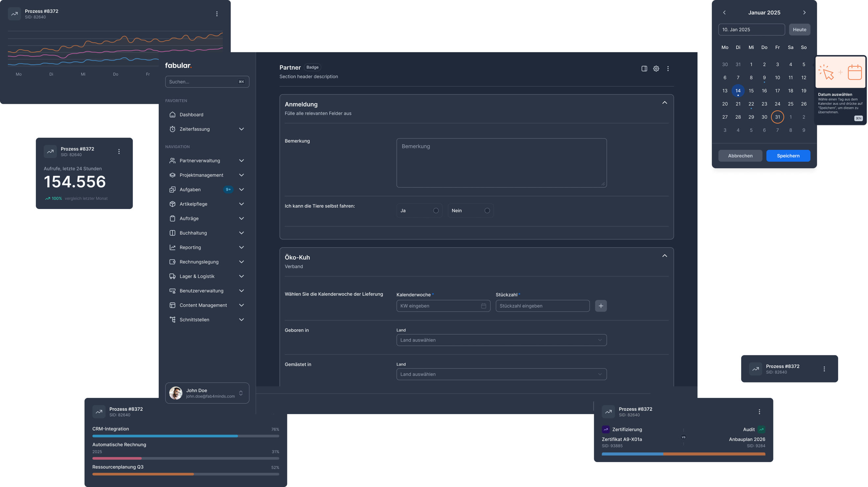Collapse the Öko-Kuh section
The image size is (868, 487).
click(664, 256)
